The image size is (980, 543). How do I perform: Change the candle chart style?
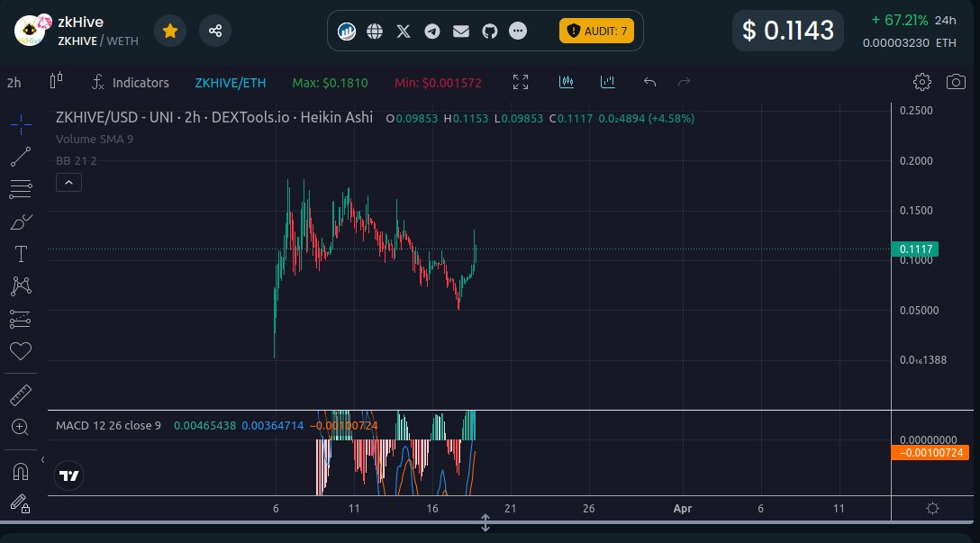point(56,81)
